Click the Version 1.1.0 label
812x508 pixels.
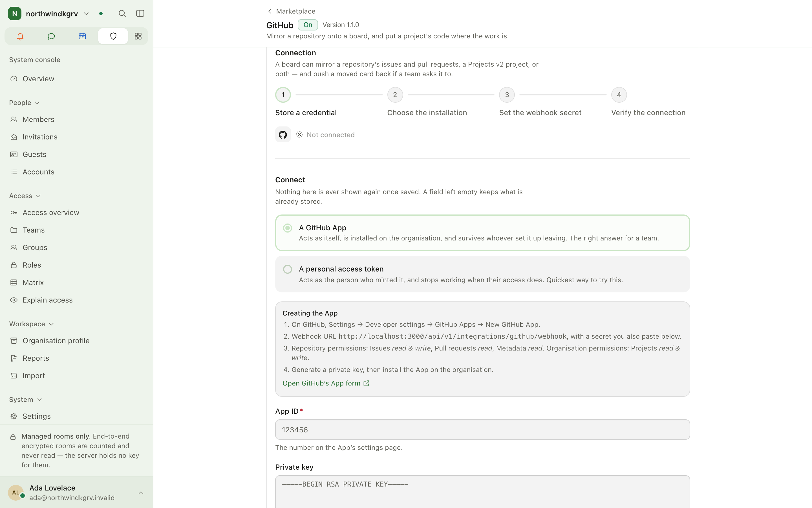click(x=341, y=25)
